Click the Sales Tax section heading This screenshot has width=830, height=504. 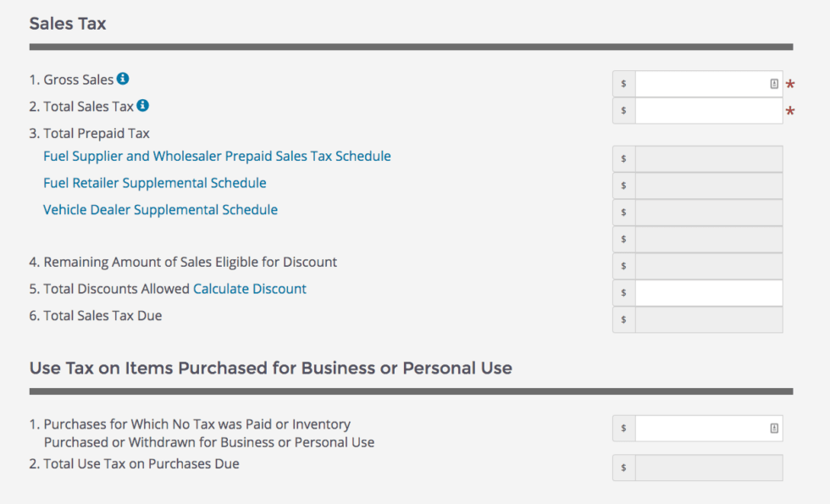(x=67, y=23)
